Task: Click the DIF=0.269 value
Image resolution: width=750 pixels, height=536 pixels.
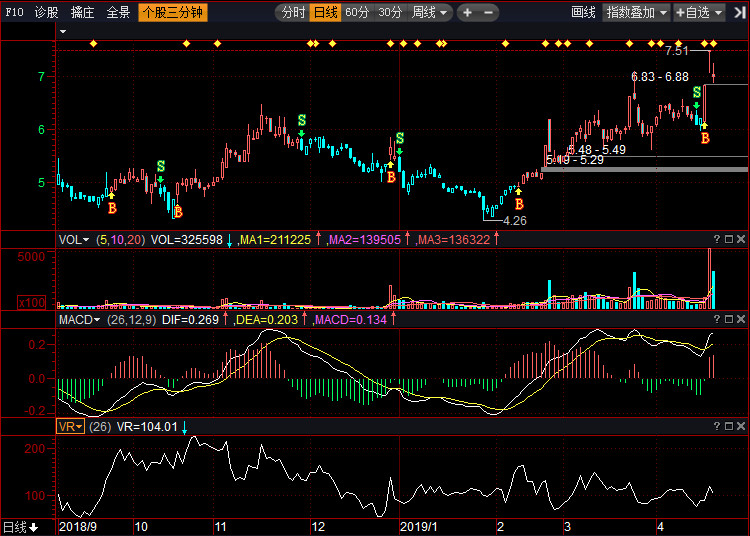Action: coord(190,319)
